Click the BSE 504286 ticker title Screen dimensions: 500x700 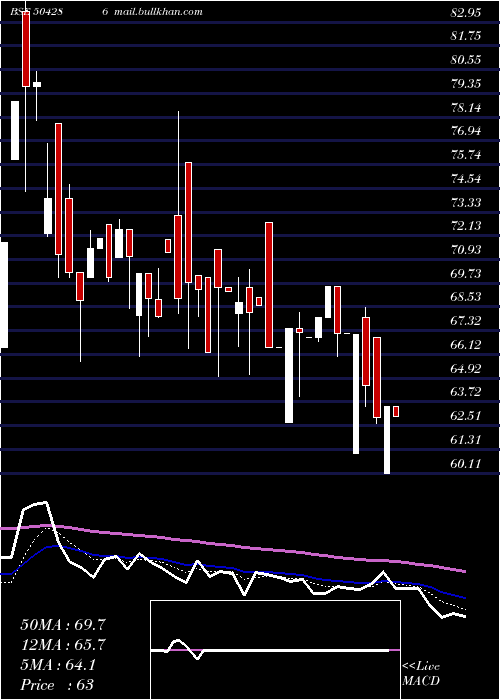(59, 12)
